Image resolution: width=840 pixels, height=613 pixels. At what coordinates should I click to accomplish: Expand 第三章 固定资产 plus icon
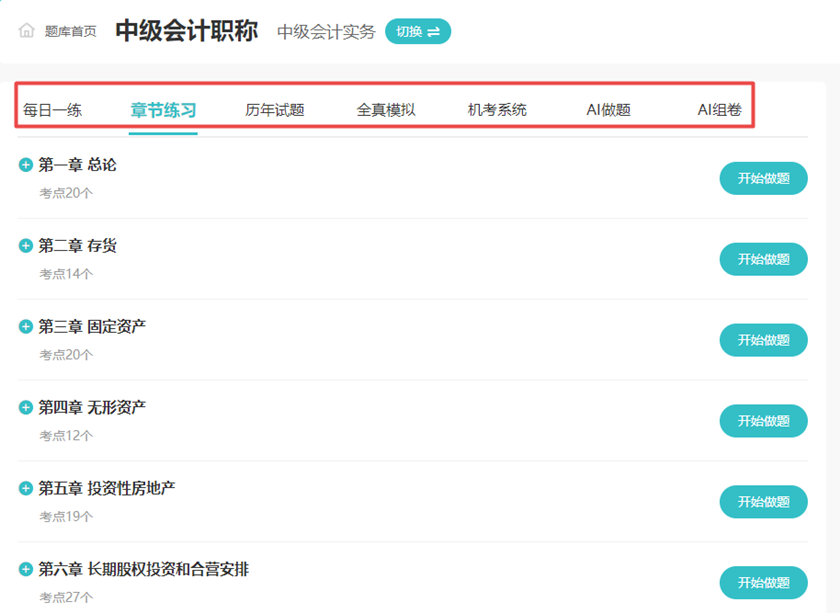[x=26, y=327]
